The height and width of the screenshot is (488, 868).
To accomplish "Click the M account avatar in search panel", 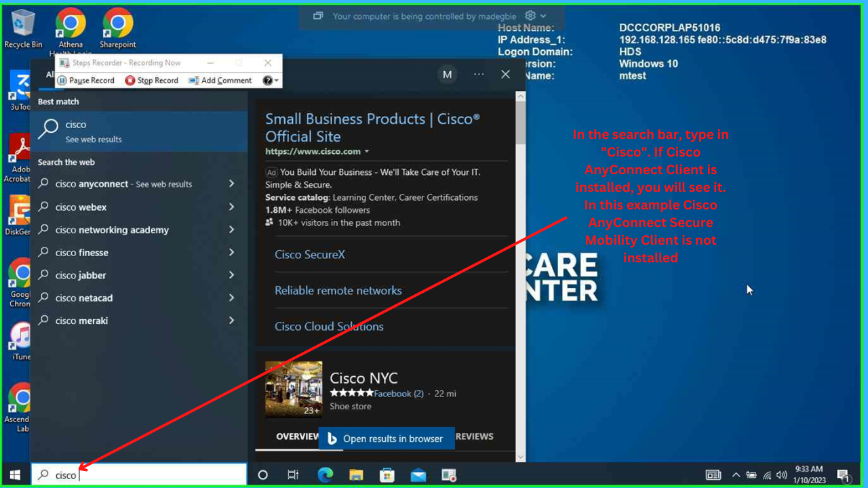I will click(x=447, y=75).
